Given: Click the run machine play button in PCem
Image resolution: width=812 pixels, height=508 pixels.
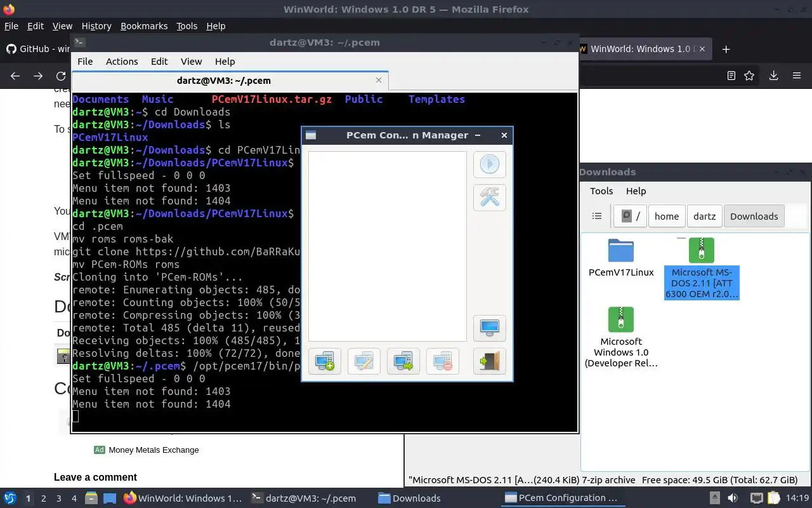Looking at the screenshot, I should [x=489, y=164].
